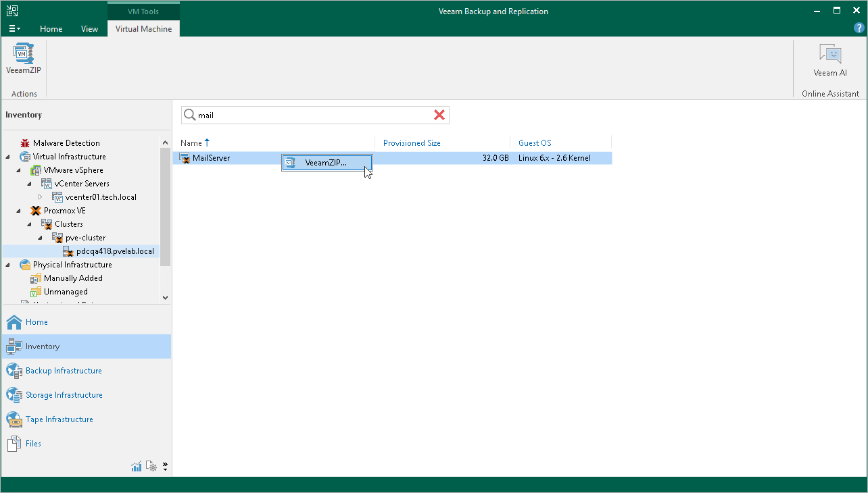Choose VeeamZIP... from the context menu
Viewport: 868px width, 493px height.
327,163
